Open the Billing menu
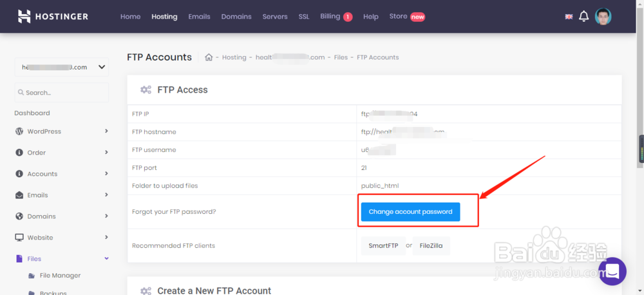This screenshot has width=644, height=295. (x=336, y=17)
